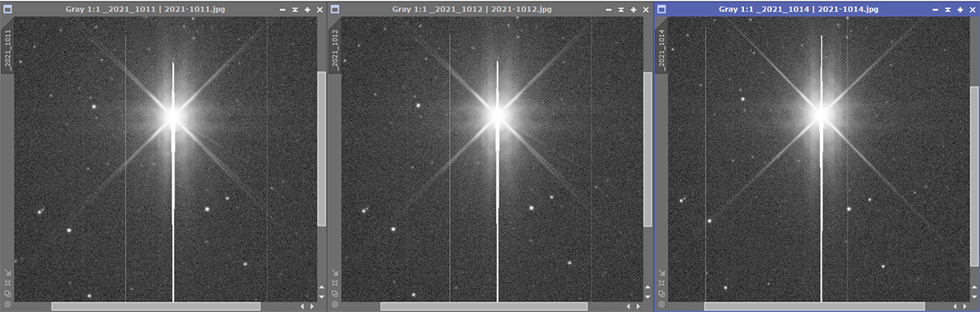The height and width of the screenshot is (312, 980).
Task: Click vertical scrollbar thumb of 2021-1012.jpg
Action: pyautogui.click(x=648, y=149)
